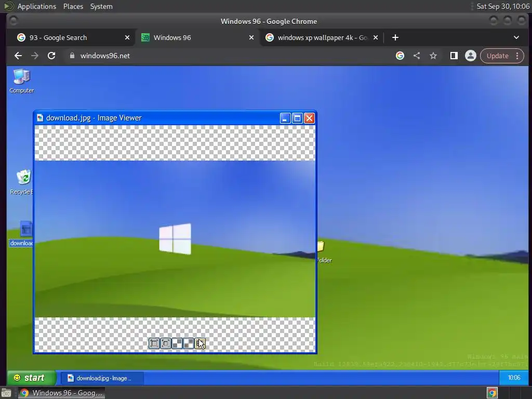Click the Google icon in Chrome toolbar
The image size is (532, 399).
point(400,56)
